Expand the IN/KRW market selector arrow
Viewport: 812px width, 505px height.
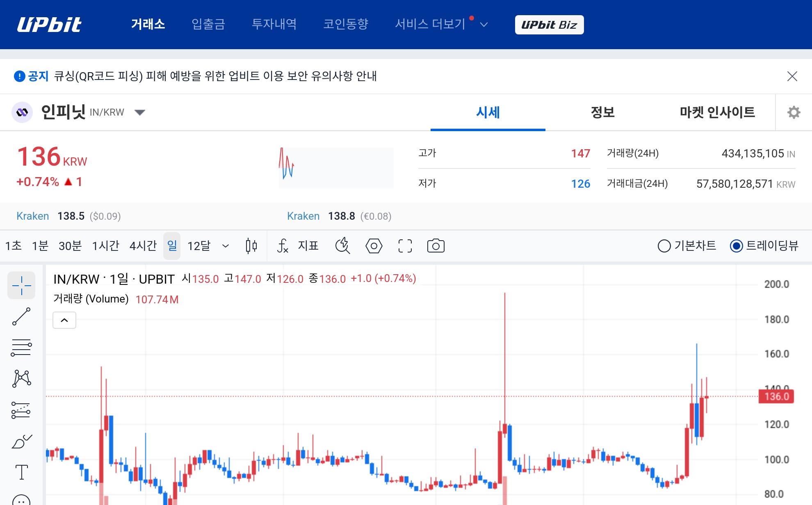140,112
